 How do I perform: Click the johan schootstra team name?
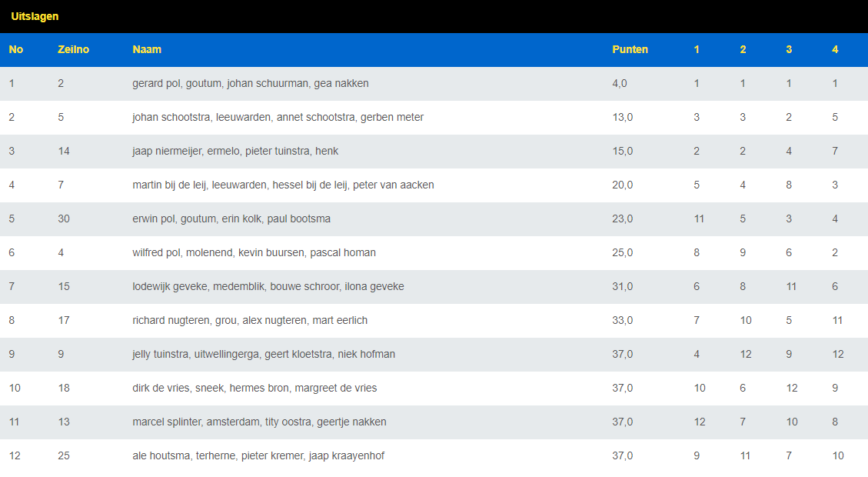coord(278,117)
